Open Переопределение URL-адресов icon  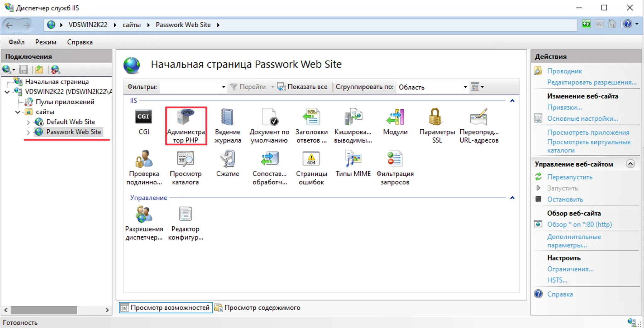coord(479,117)
